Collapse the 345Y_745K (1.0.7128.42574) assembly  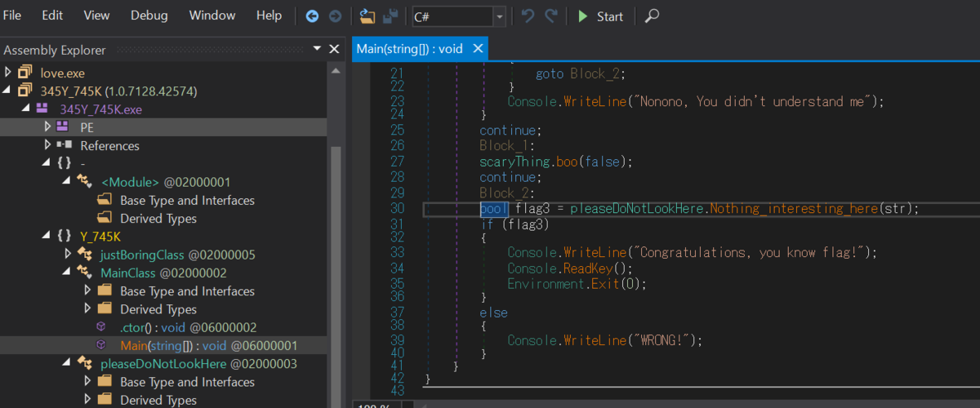coord(8,91)
